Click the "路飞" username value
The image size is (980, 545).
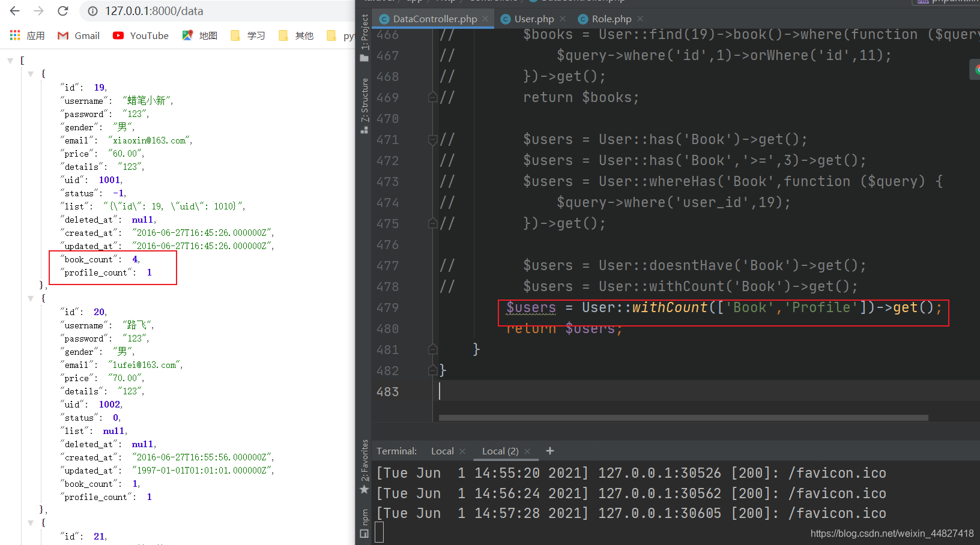[x=138, y=325]
